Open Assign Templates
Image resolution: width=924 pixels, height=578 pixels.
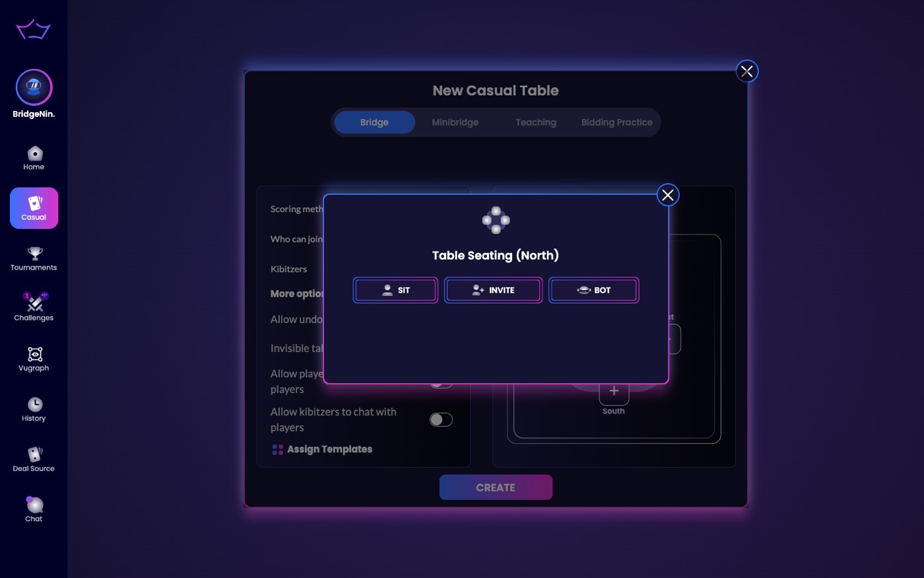point(322,450)
